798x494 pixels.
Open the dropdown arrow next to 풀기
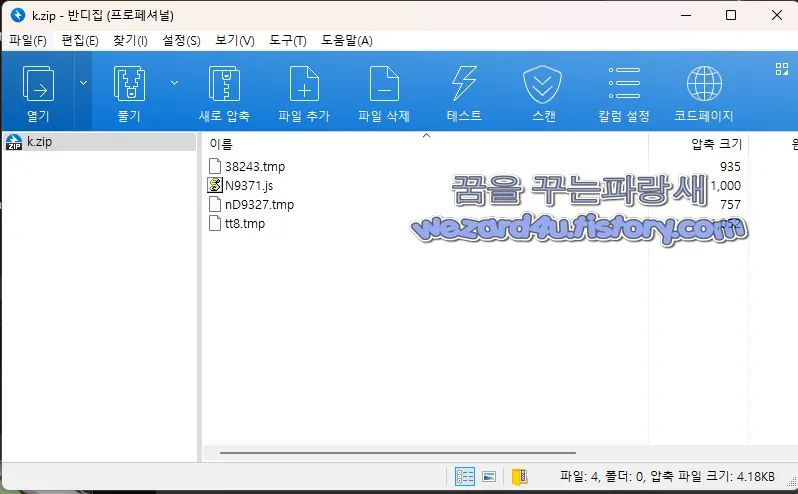click(x=174, y=82)
